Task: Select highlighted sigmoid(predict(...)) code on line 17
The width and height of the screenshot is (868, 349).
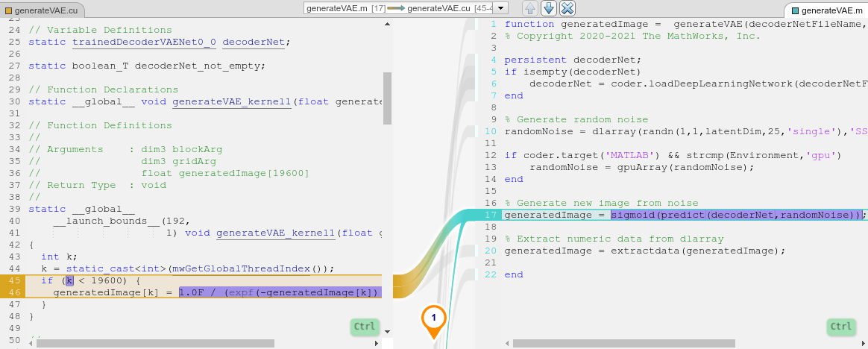Action: point(735,215)
